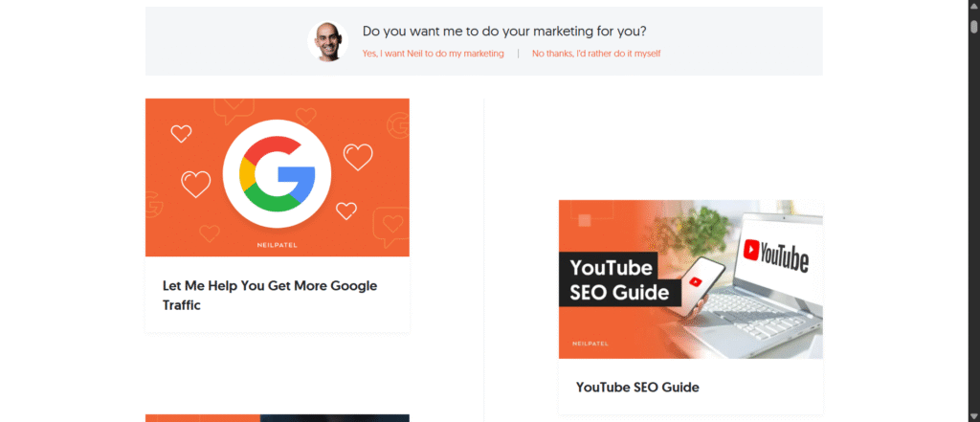Click the smartphone showing YouTube play icon

tap(702, 286)
